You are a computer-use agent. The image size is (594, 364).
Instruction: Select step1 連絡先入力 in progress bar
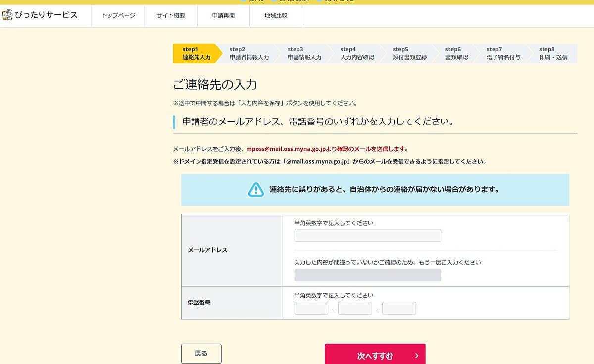click(x=197, y=53)
